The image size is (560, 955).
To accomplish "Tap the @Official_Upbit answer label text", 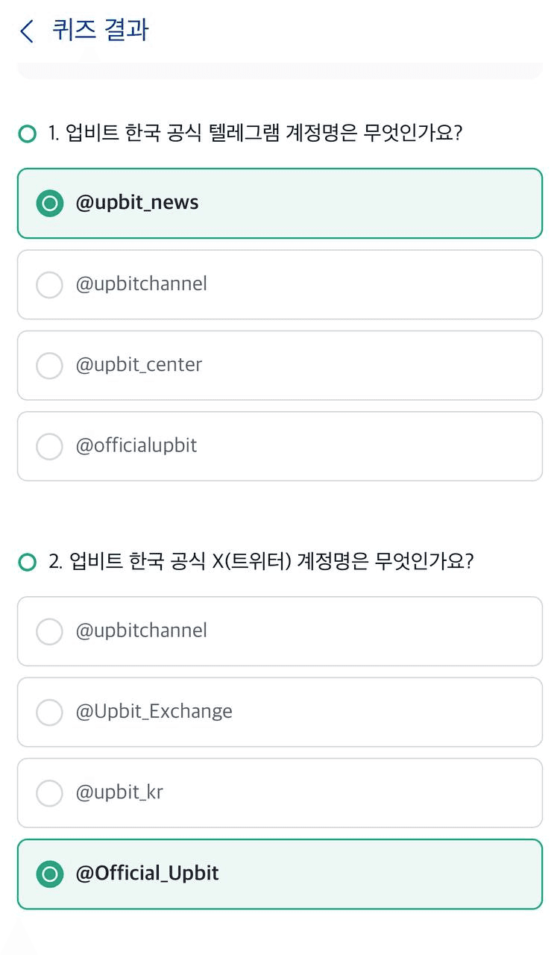I will [x=147, y=874].
